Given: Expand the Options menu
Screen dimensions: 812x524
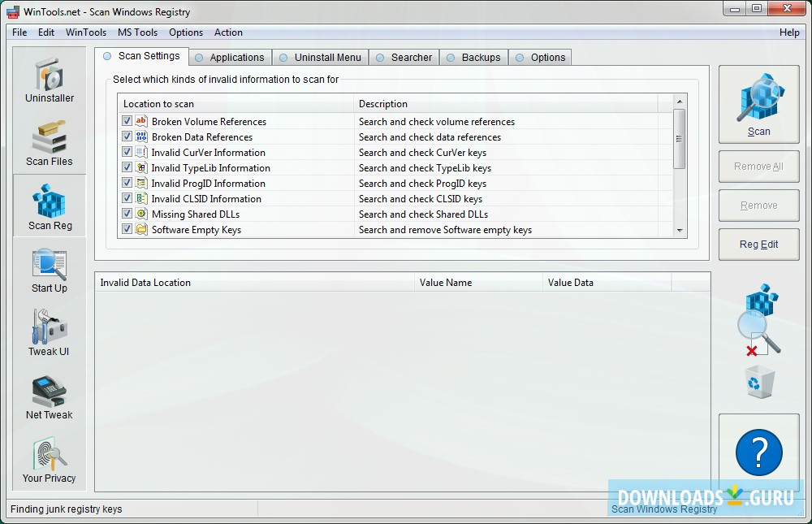Looking at the screenshot, I should pos(186,32).
